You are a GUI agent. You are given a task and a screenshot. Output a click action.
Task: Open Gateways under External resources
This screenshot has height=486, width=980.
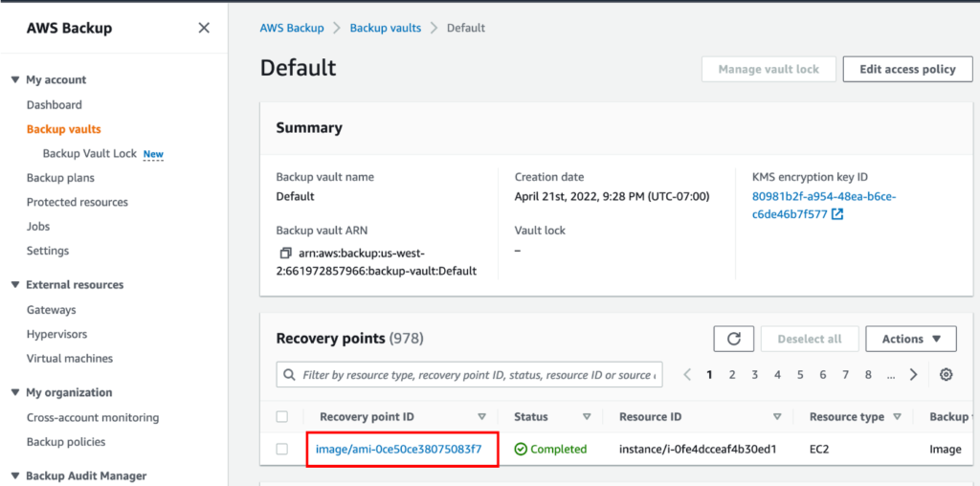pos(52,310)
